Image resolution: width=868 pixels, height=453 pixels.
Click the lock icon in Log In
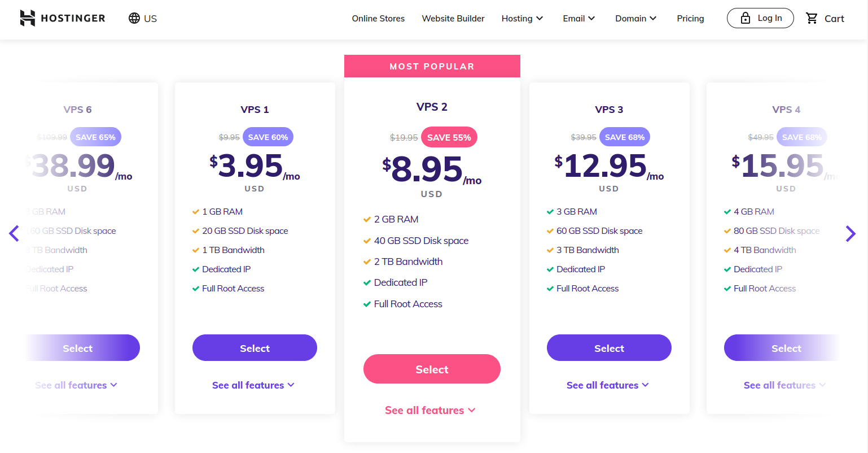(x=746, y=18)
